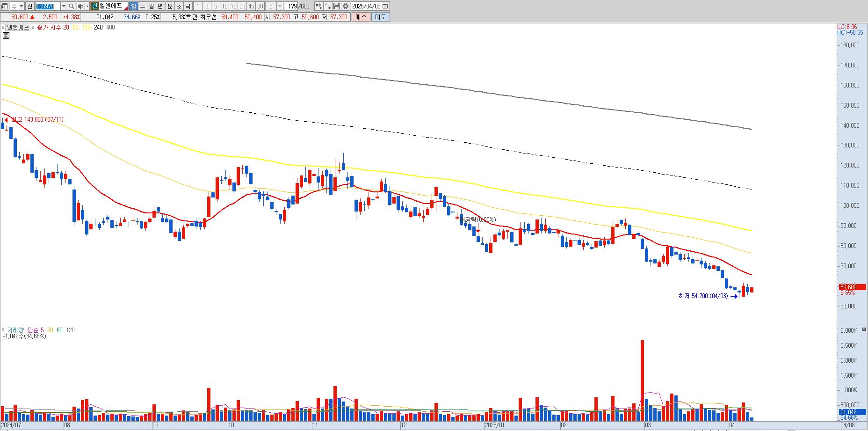Click the 엘앤에프 stock name box
868x431 pixels.
(114, 6)
